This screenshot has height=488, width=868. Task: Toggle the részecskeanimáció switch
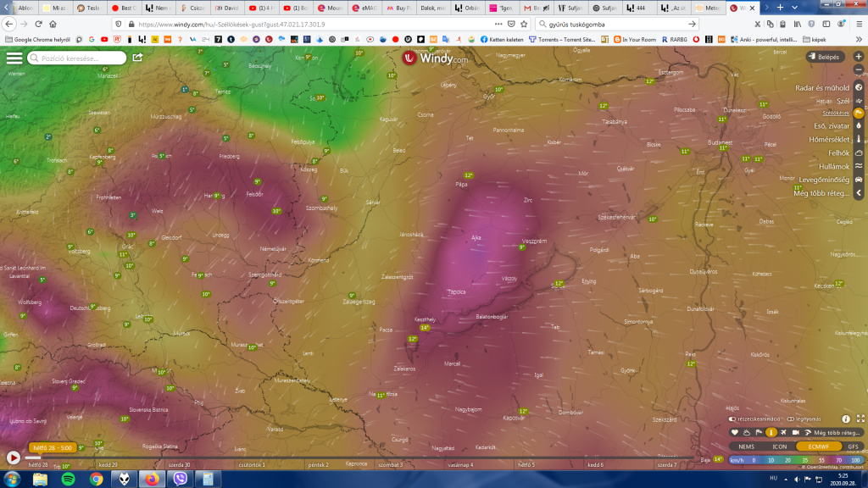(x=732, y=419)
